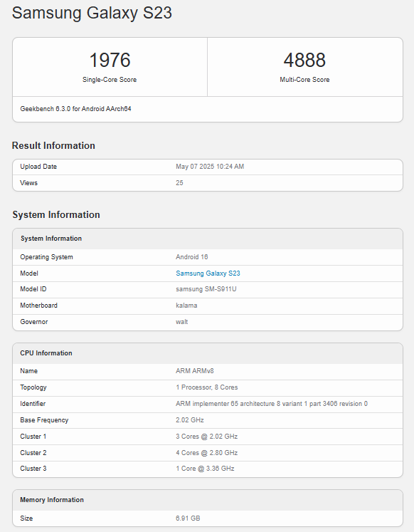Viewport: 414px width, 532px height.
Task: Click the 4888 multi-core score value
Action: click(304, 60)
